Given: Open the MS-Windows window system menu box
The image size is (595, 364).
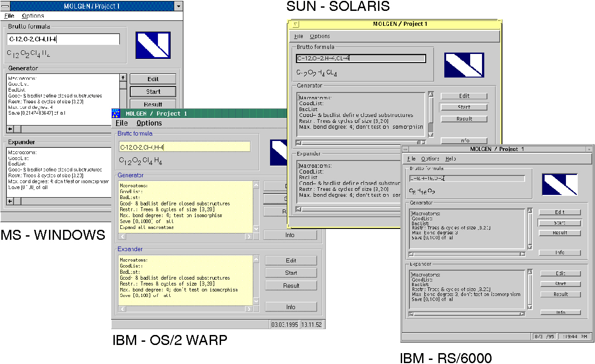Looking at the screenshot, I should [x=5, y=6].
